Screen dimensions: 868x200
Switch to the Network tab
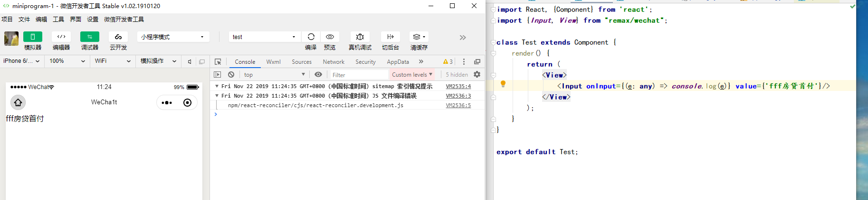[x=334, y=62]
